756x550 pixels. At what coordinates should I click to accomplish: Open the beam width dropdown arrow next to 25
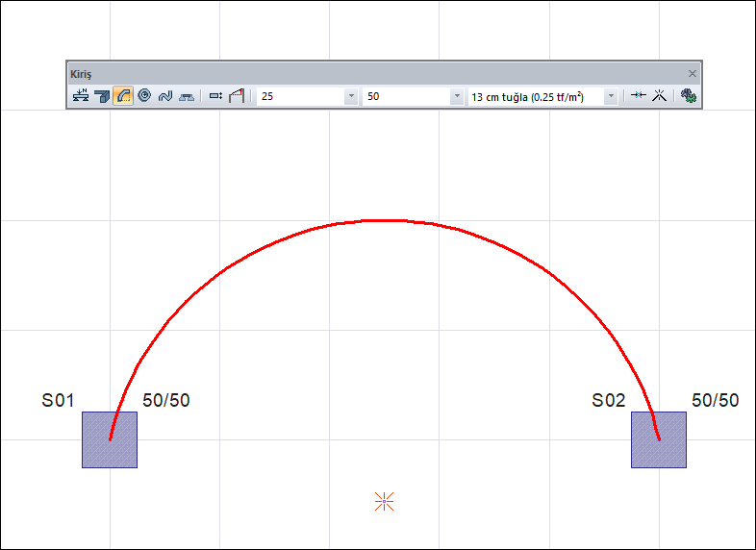click(350, 97)
